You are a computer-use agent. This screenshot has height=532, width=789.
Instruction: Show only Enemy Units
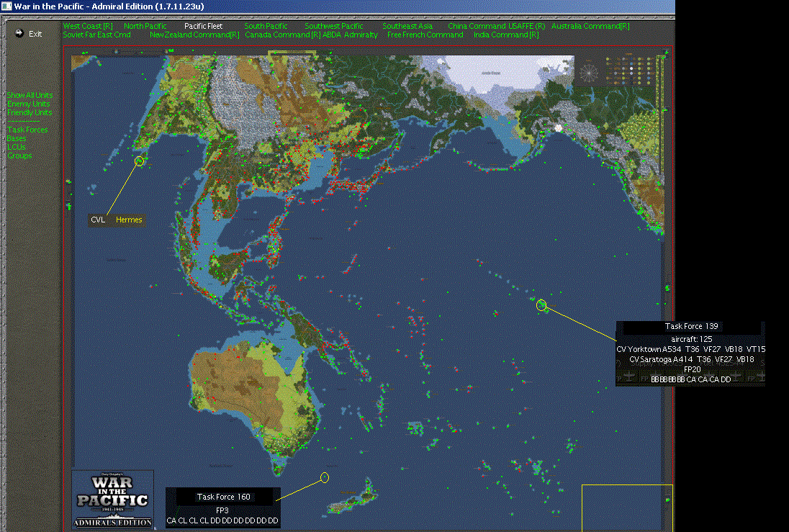pos(28,104)
